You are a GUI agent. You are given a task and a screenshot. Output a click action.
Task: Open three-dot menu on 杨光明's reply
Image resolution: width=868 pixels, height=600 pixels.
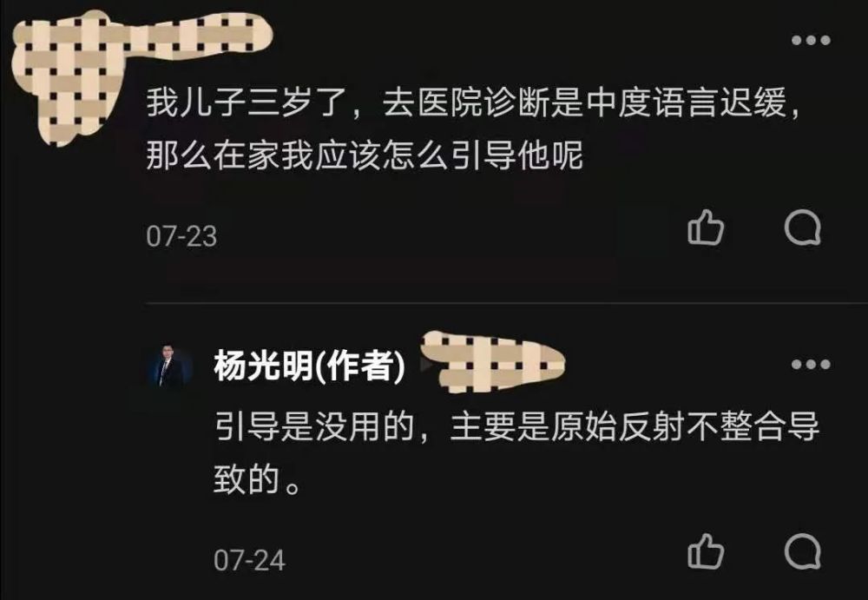point(811,364)
